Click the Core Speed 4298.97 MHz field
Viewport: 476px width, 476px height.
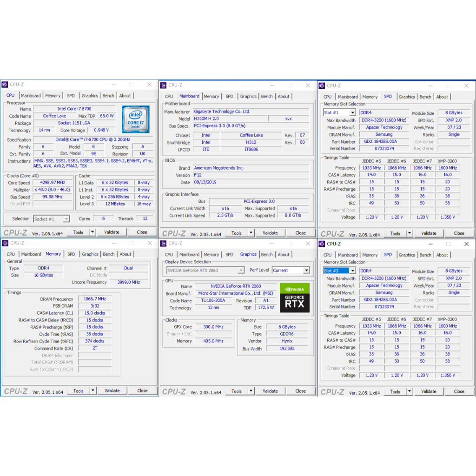click(53, 183)
